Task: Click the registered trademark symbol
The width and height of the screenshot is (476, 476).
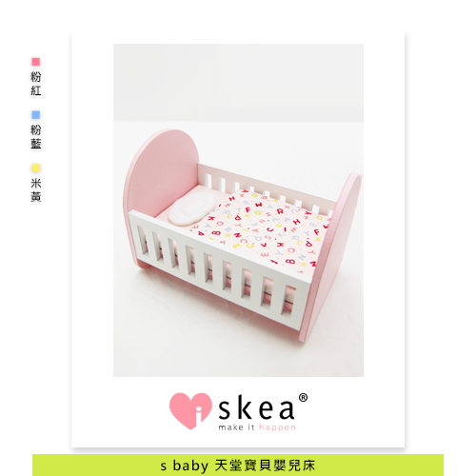Action: (x=303, y=398)
